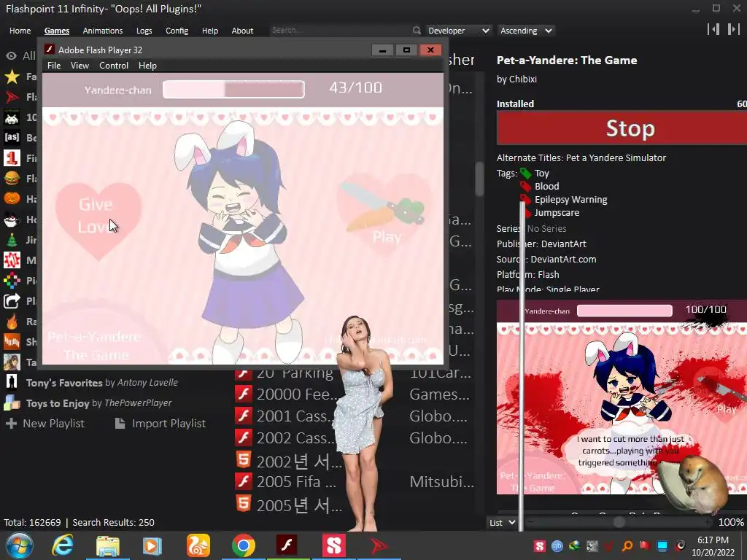Open UC Browser from the taskbar
This screenshot has height=560, width=747.
point(198,545)
